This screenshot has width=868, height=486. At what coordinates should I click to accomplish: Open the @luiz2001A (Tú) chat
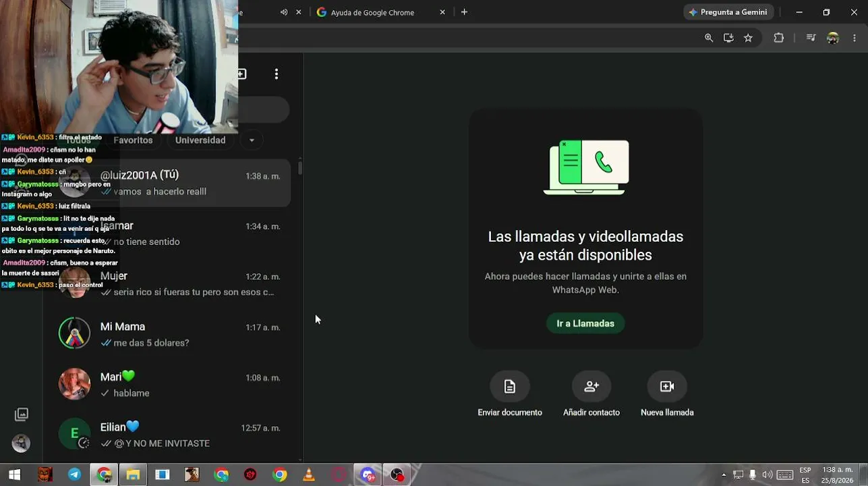pos(171,183)
